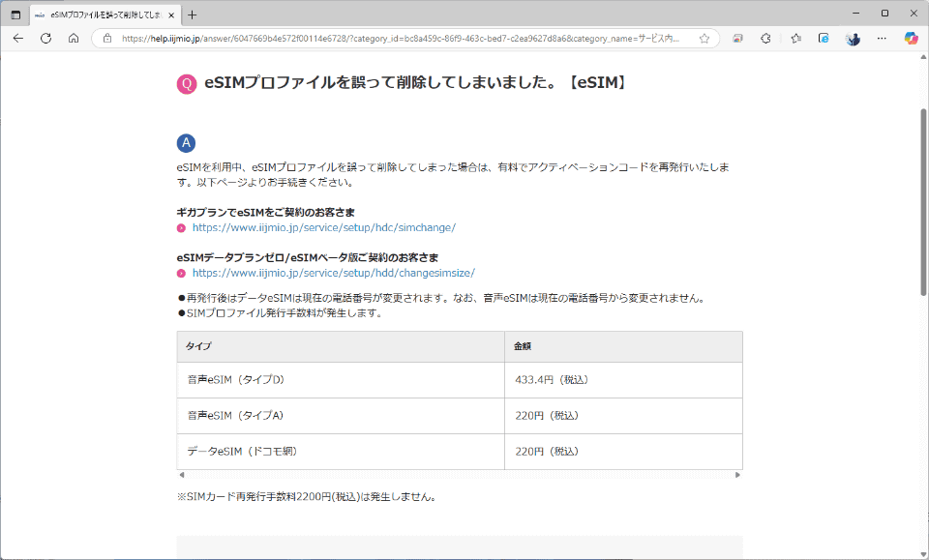Close the eSIM help tab

coord(171,15)
